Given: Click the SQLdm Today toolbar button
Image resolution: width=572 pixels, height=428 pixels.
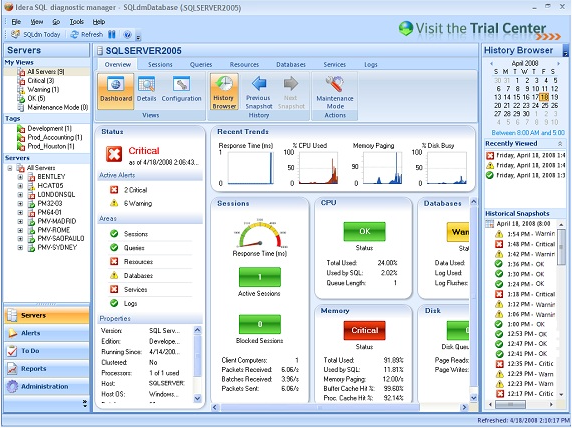Looking at the screenshot, I should coord(36,34).
